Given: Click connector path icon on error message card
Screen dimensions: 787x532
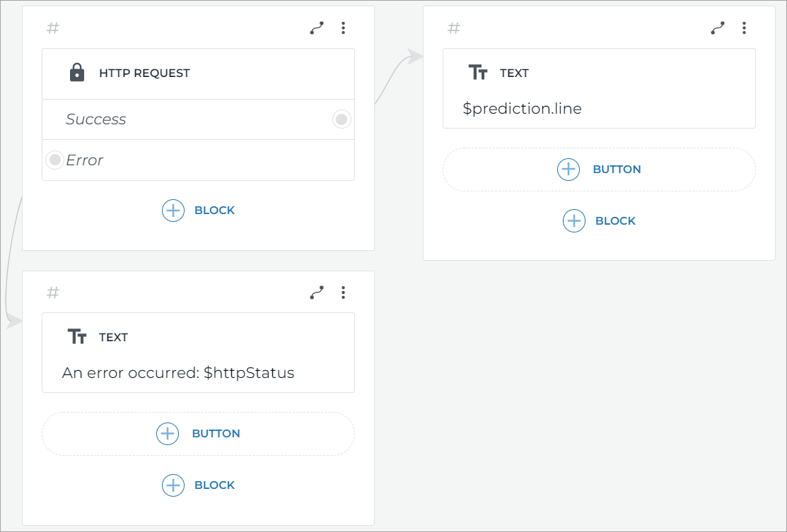Looking at the screenshot, I should (317, 292).
